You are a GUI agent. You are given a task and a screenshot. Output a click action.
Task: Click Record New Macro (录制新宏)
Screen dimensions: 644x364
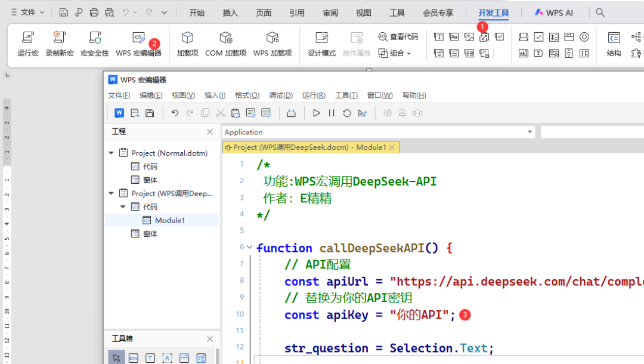(60, 44)
